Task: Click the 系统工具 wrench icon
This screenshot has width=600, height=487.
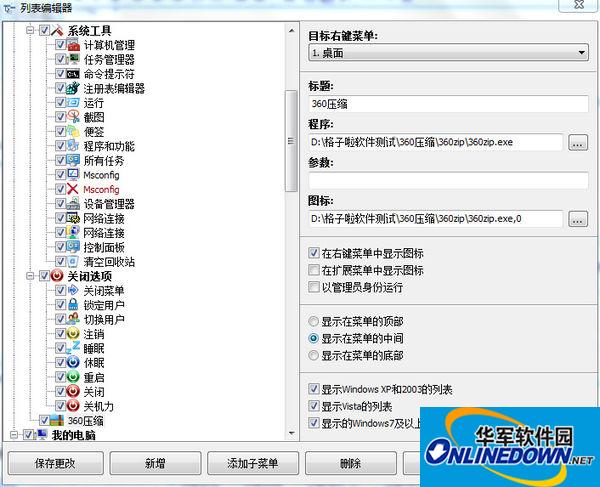Action: pyautogui.click(x=57, y=31)
